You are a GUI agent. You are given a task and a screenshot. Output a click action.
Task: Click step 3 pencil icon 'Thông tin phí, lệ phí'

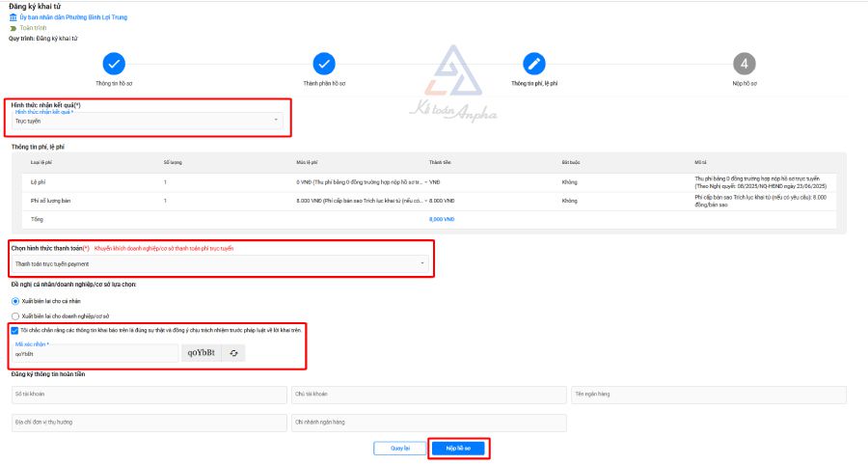coord(534,64)
